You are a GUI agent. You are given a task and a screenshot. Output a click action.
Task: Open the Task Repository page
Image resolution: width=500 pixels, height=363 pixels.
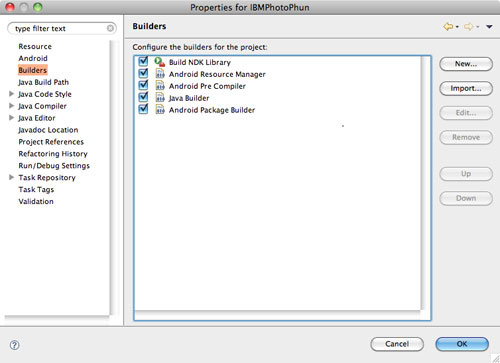47,178
